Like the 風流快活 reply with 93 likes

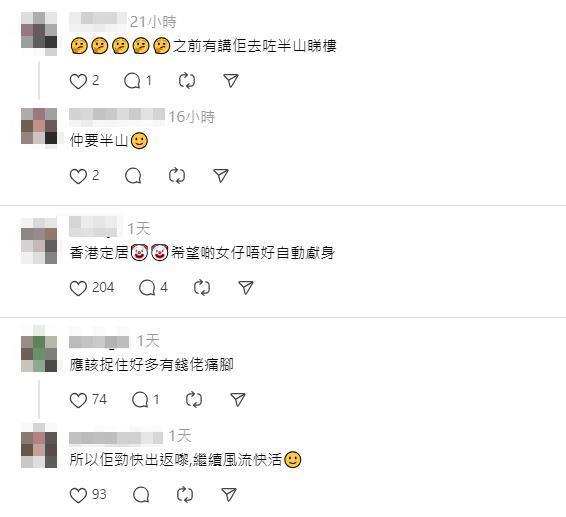78,495
